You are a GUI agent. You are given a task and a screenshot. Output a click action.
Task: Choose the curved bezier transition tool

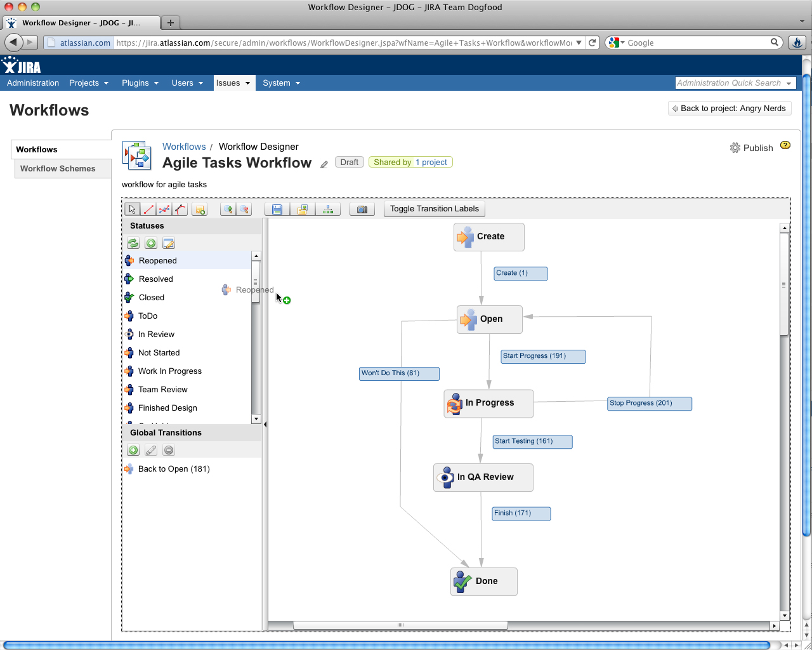click(x=181, y=209)
